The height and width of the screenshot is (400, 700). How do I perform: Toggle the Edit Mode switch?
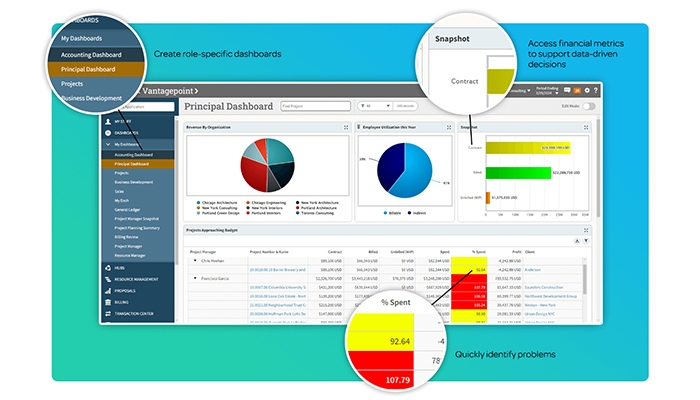pos(589,106)
